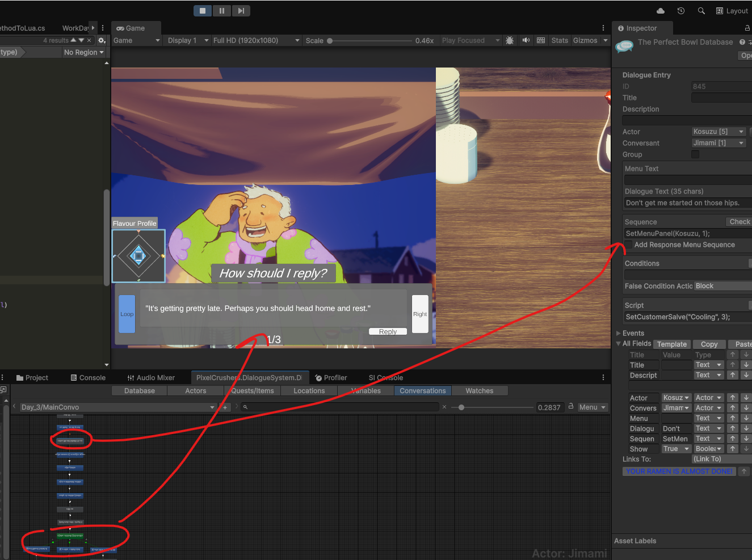The image size is (752, 560).
Task: Open the Conversant Jimami [1] dropdown
Action: (x=719, y=143)
